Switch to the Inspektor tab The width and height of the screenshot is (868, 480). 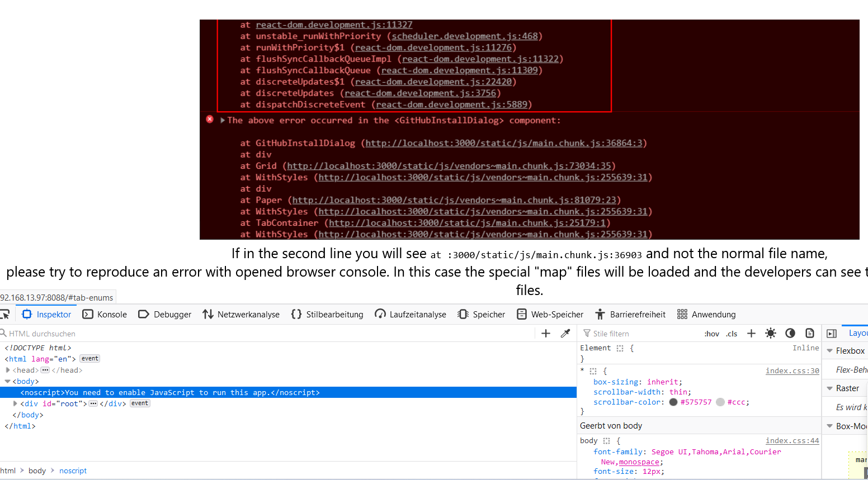(x=46, y=314)
